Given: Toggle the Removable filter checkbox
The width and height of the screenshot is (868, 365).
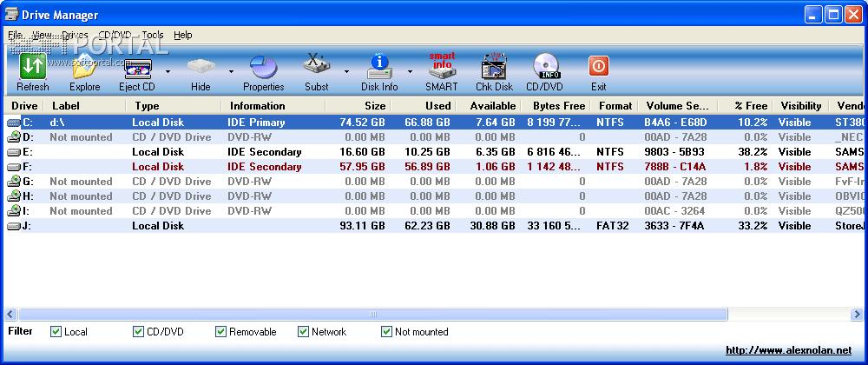Looking at the screenshot, I should 220,332.
